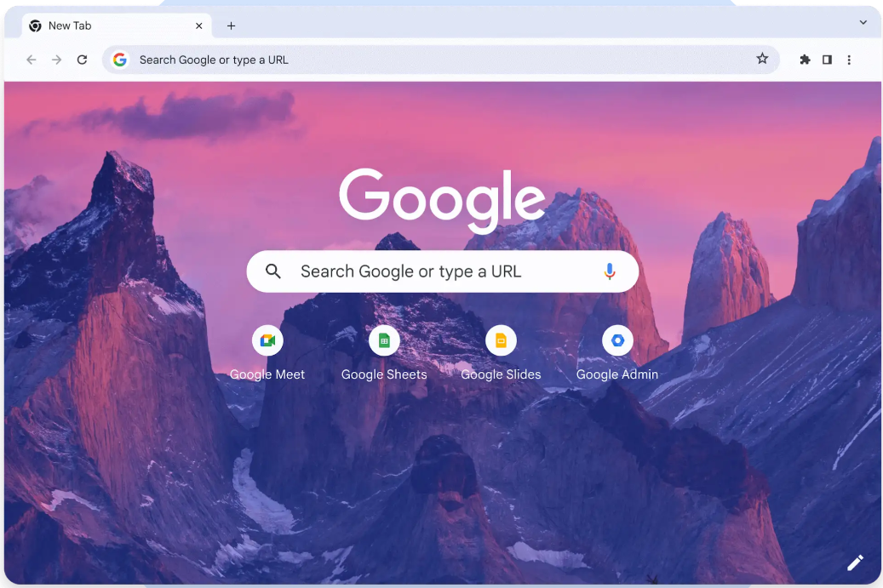Expand the tab search chevron
Viewport: 883px width, 588px height.
coord(863,22)
